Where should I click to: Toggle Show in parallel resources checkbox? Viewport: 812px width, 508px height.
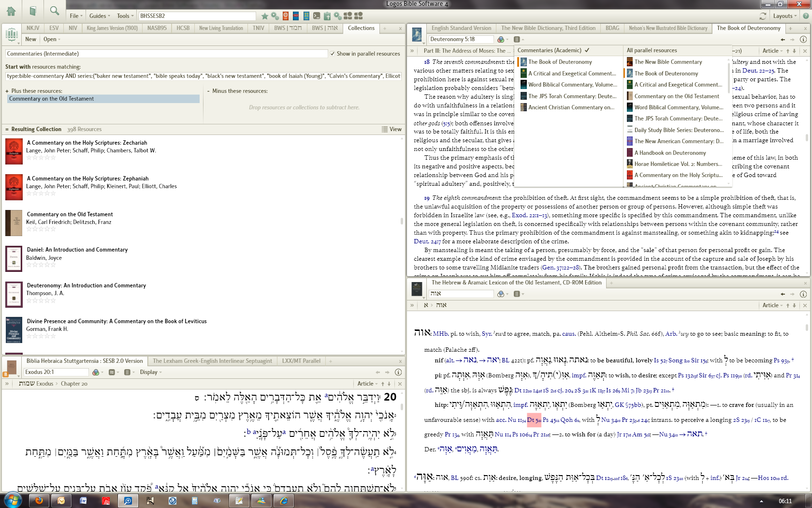[333, 54]
